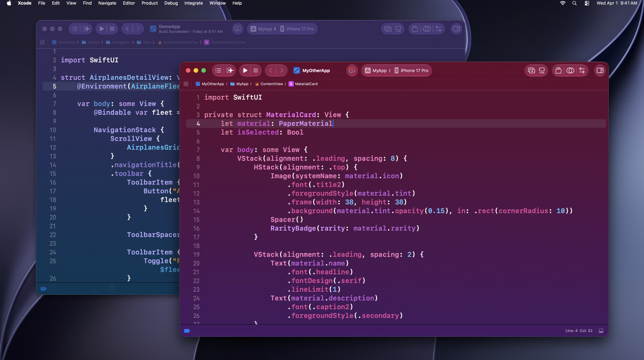Stop the DemoApp build
Screen dimensions: 644x360
[112, 29]
